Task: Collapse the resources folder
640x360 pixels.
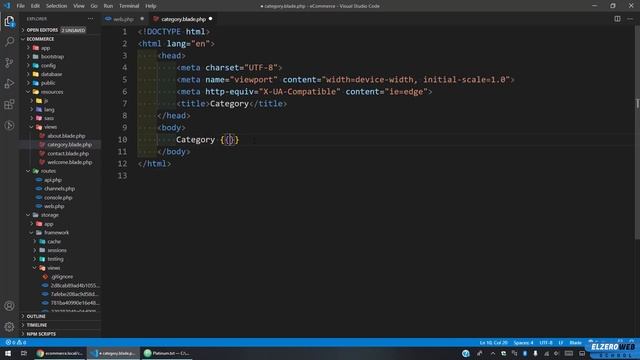Action: coord(60,92)
